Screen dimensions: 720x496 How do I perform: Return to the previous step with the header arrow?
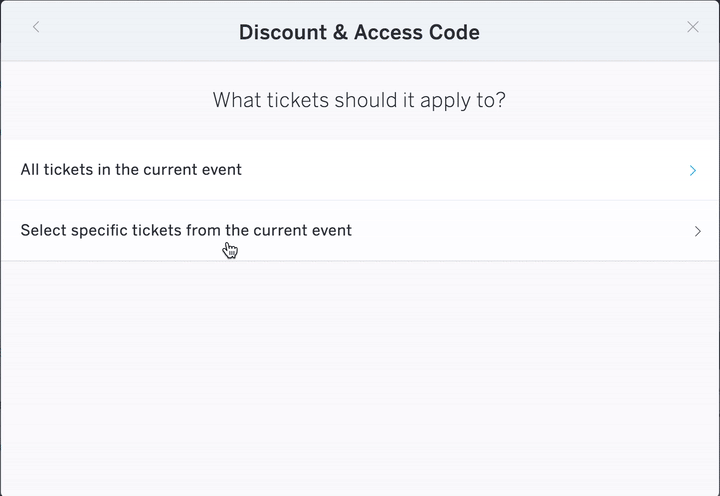36,27
